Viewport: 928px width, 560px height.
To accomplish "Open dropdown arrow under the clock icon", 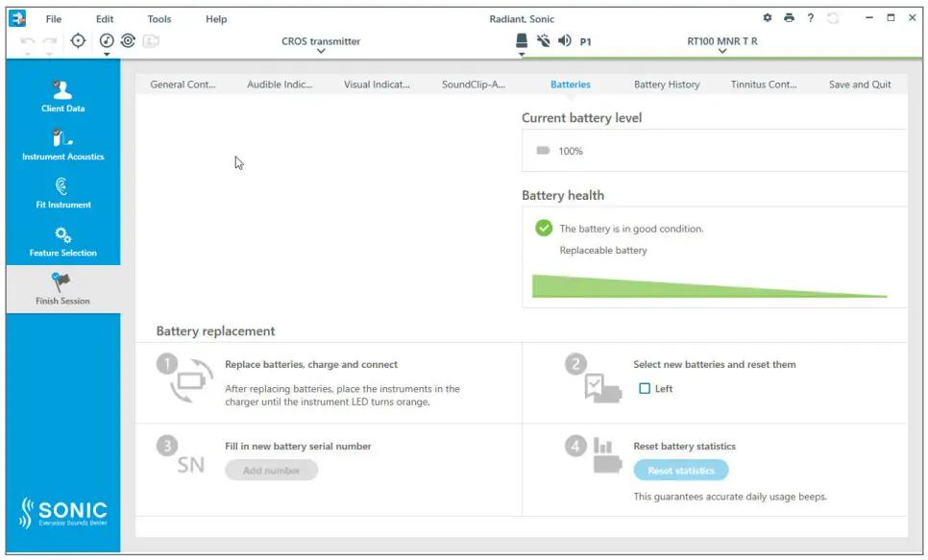I will point(107,55).
